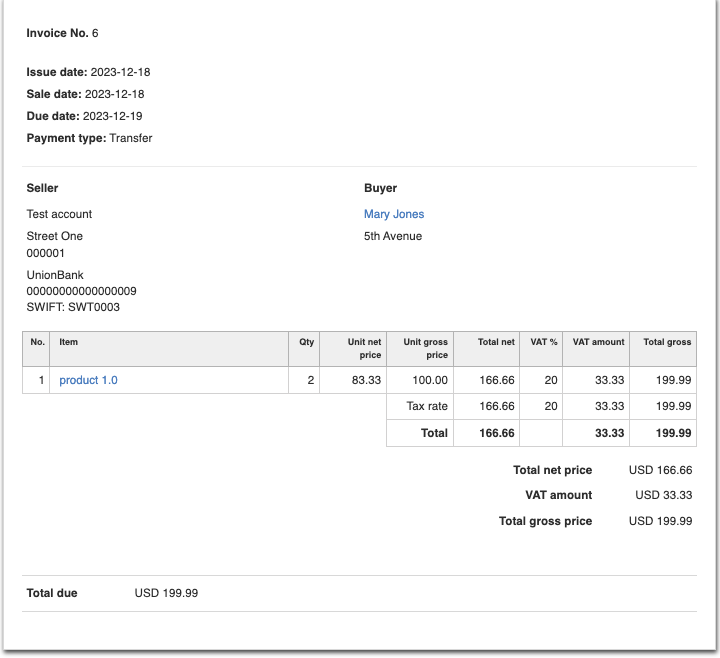This screenshot has width=720, height=658.
Task: Select the Payment type Transfer line
Action: click(89, 138)
